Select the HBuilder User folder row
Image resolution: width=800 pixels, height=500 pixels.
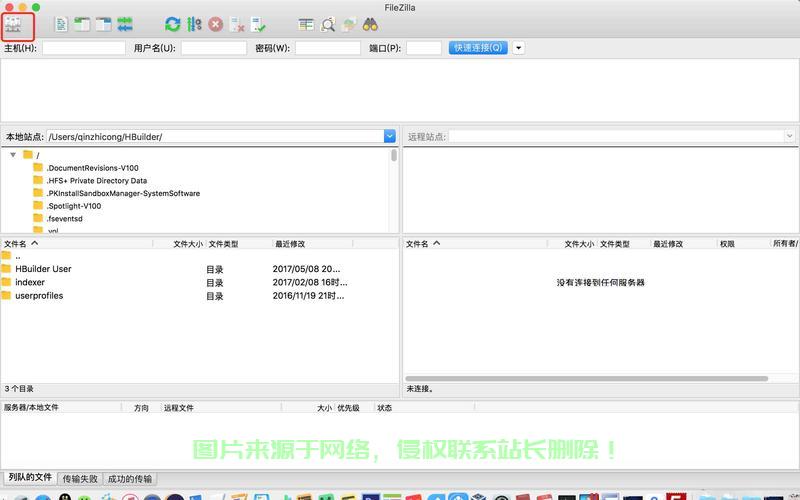[199, 269]
